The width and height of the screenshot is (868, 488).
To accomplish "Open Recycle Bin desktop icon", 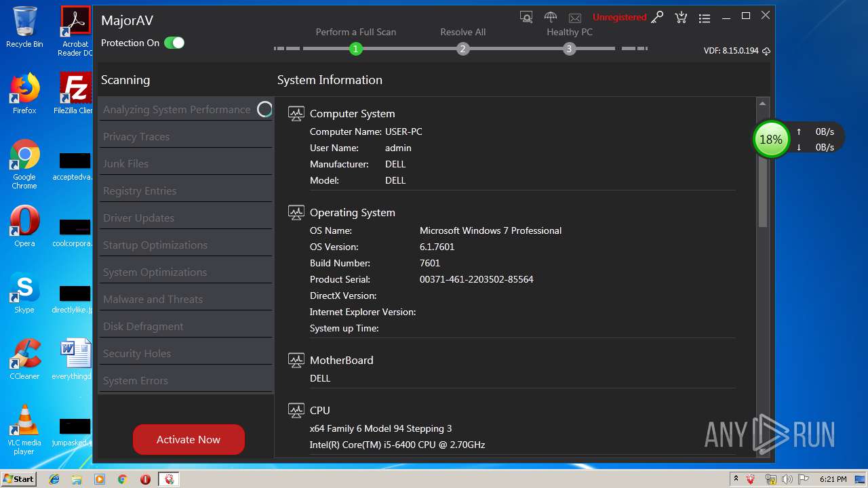I will pos(24,27).
